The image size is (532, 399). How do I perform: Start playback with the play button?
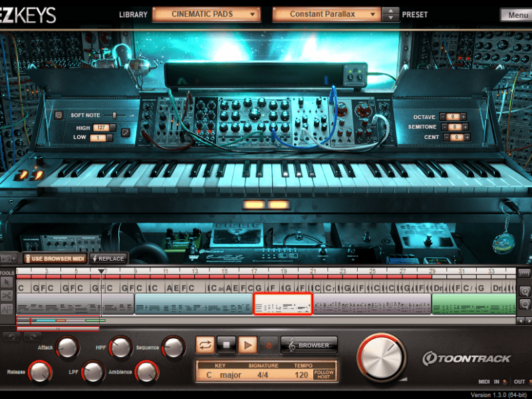(247, 345)
